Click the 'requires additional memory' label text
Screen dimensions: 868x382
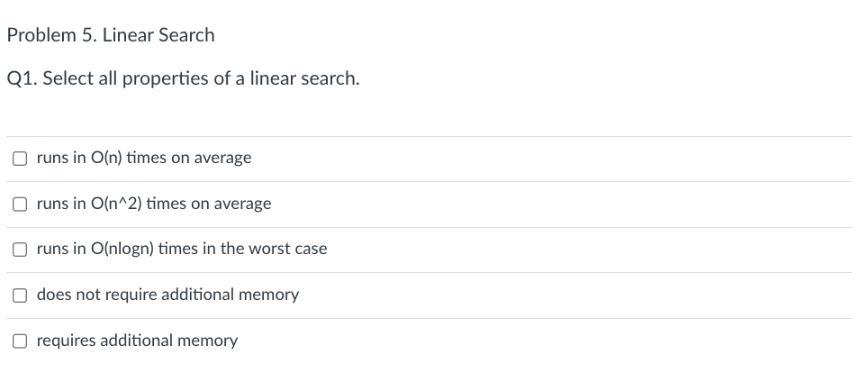pyautogui.click(x=137, y=341)
